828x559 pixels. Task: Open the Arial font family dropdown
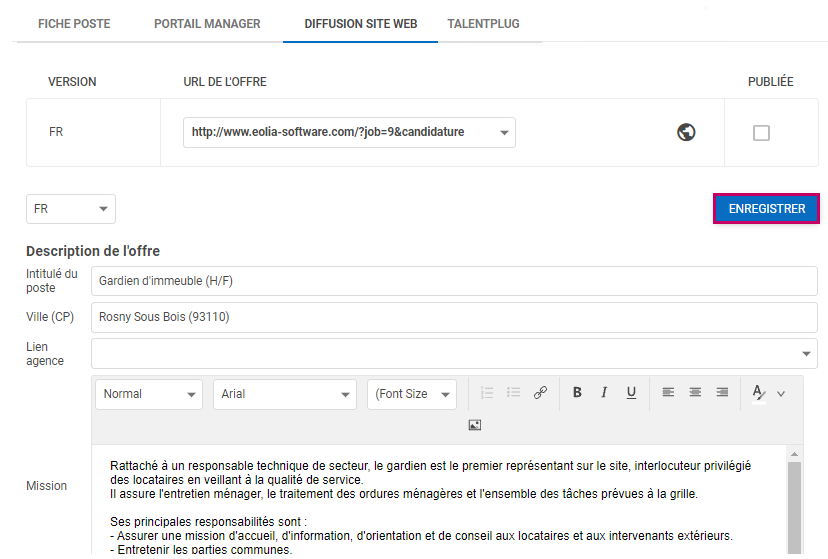click(x=284, y=394)
